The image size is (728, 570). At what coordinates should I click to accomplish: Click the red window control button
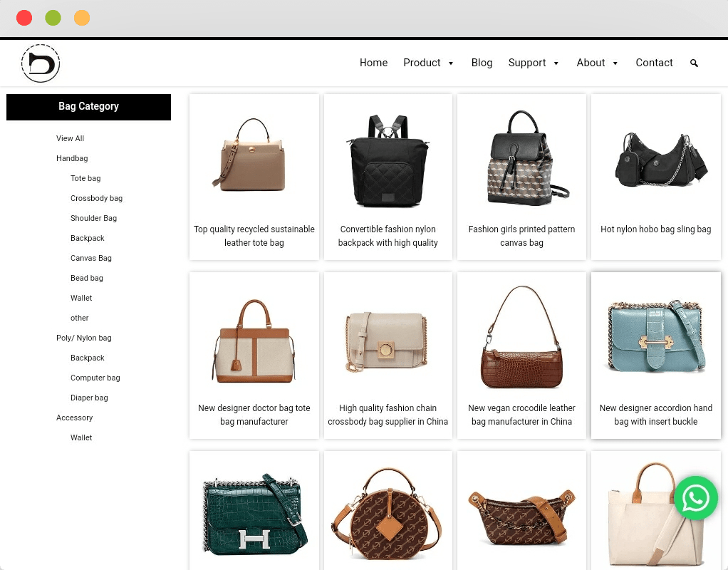click(24, 18)
